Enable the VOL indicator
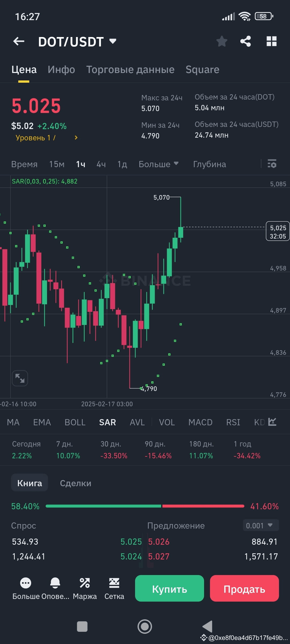This screenshot has width=290, height=644. tap(167, 422)
